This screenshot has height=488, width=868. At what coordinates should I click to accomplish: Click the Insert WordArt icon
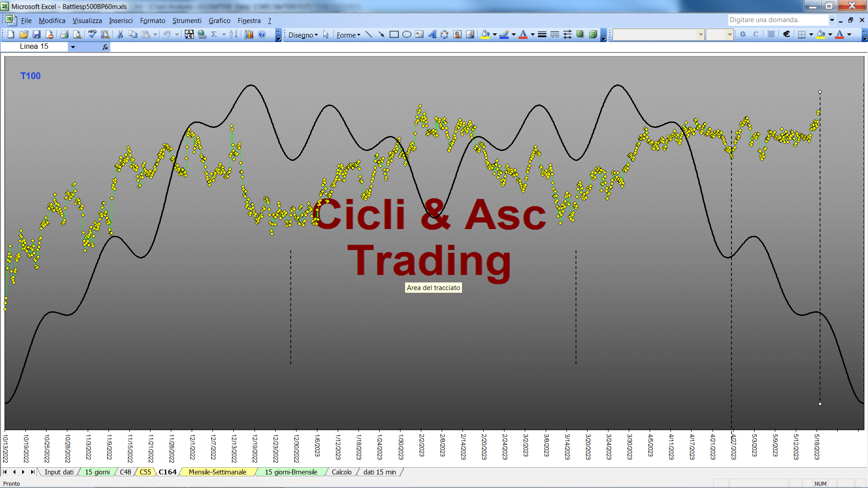click(x=432, y=35)
